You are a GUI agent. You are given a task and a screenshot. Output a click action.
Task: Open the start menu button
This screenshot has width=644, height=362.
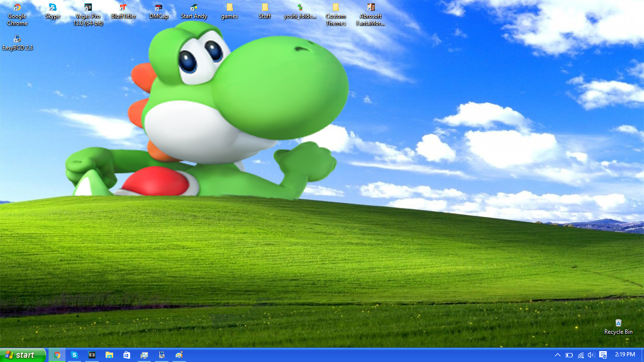[x=23, y=355]
